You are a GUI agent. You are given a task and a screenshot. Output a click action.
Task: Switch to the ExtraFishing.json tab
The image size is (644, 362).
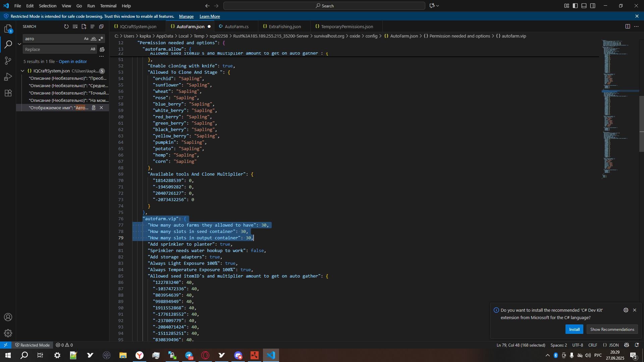coord(284,26)
